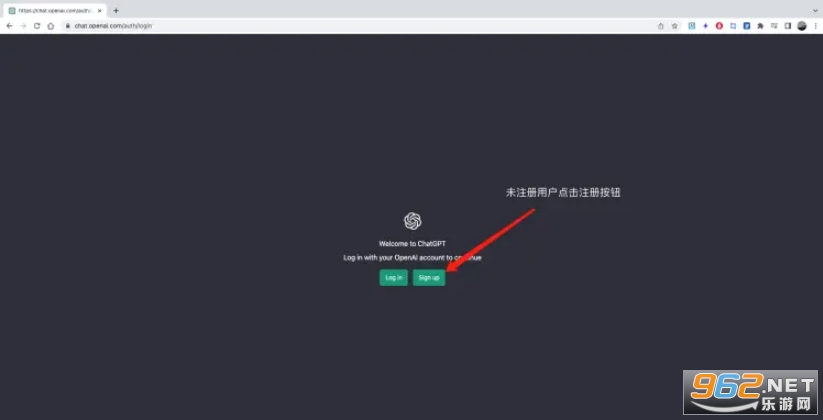Open the user profile avatar
The height and width of the screenshot is (420, 823).
point(802,26)
